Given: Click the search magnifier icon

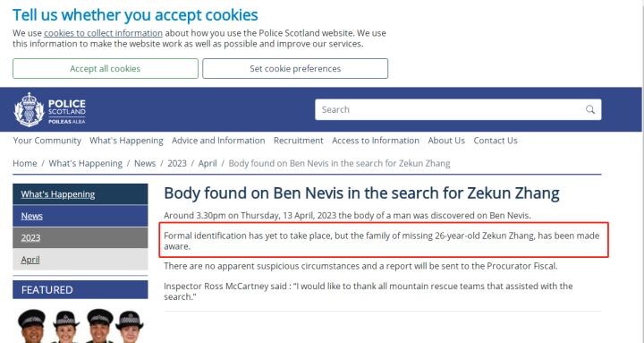Looking at the screenshot, I should (x=589, y=109).
